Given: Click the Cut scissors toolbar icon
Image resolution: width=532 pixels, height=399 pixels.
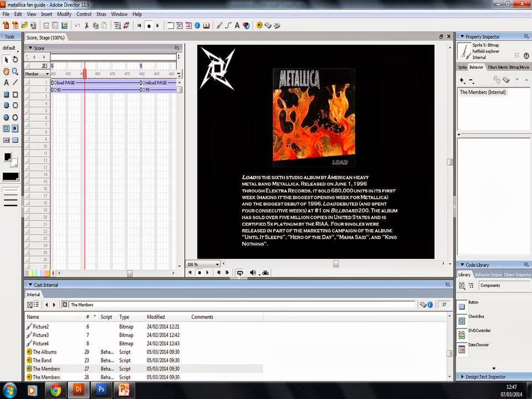Looking at the screenshot, I should (86, 25).
